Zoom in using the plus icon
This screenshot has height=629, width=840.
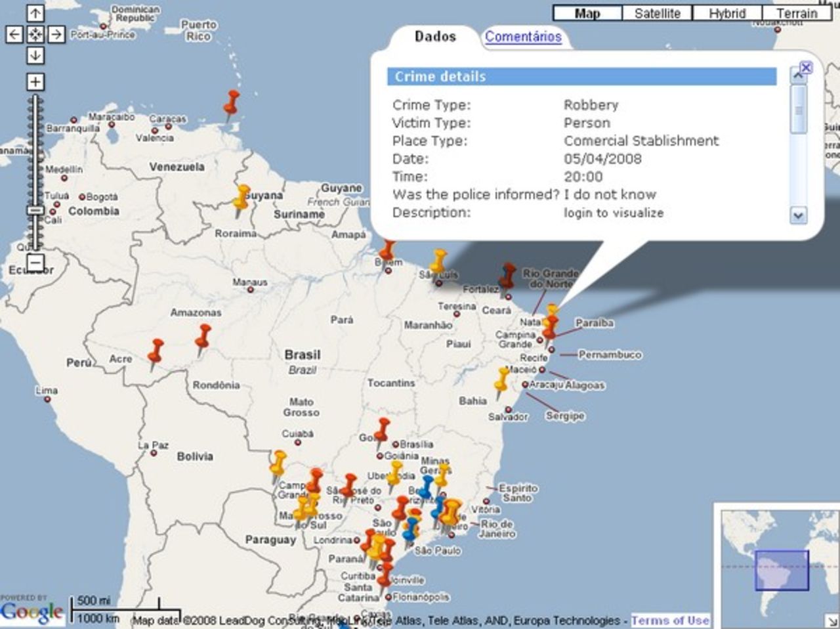tap(35, 82)
